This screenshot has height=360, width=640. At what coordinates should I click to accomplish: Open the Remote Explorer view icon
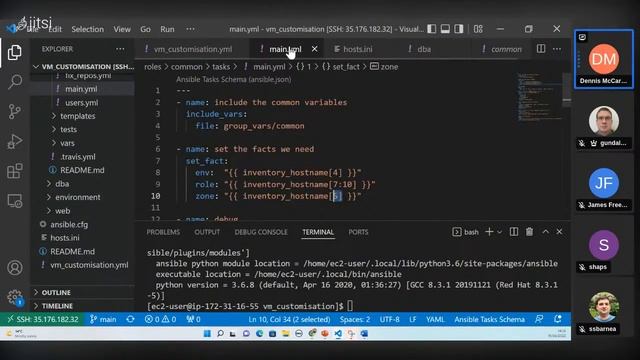15,201
